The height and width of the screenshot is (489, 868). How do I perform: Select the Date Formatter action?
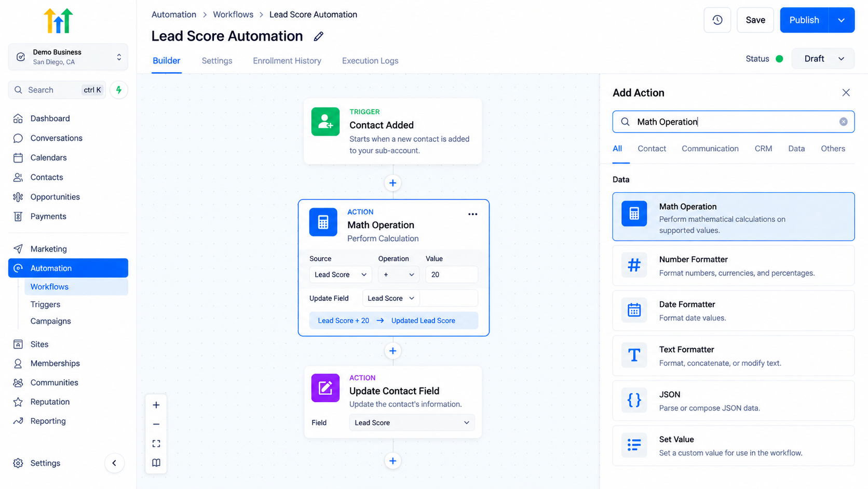[733, 311]
